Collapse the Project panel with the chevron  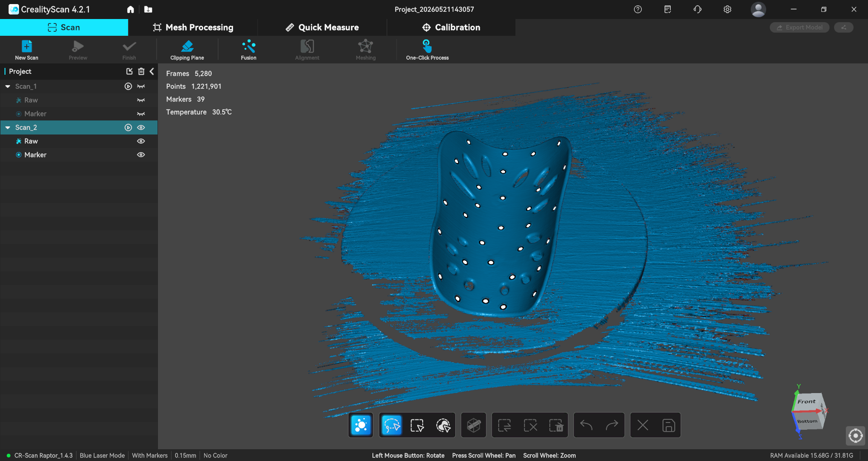(x=152, y=71)
